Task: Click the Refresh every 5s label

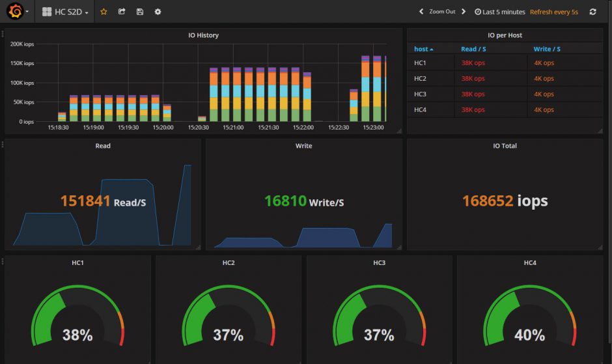Action: [x=553, y=12]
